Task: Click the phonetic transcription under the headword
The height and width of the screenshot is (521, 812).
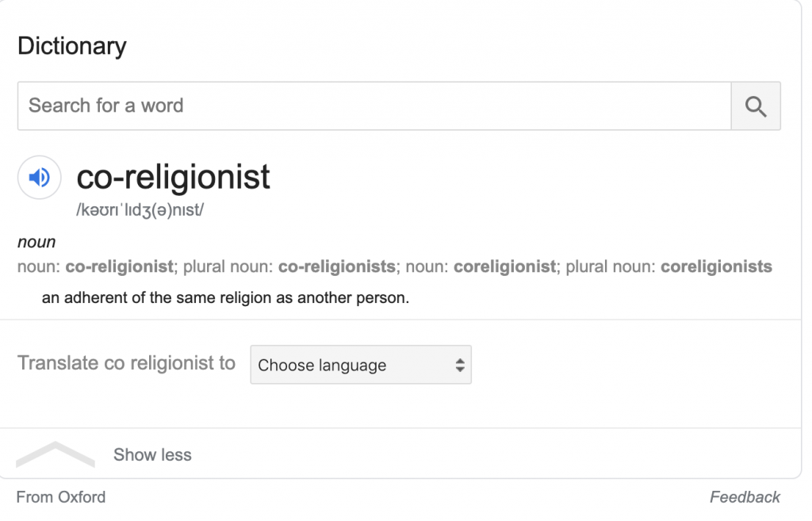Action: coord(140,211)
